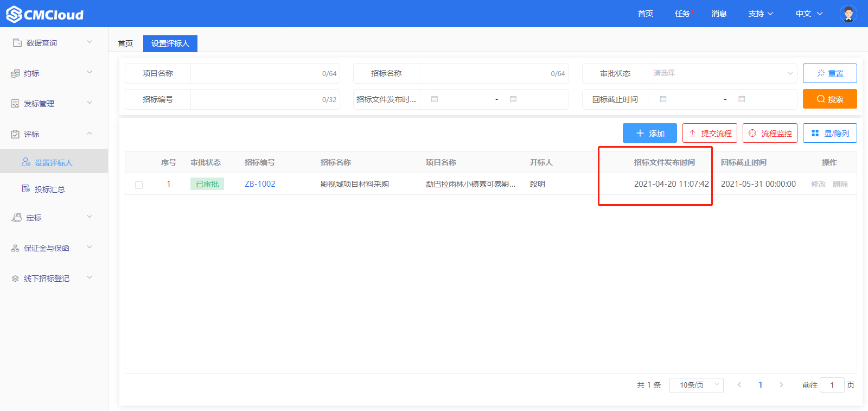The height and width of the screenshot is (411, 868).
Task: Switch to the 设置评标人 tab
Action: click(170, 43)
